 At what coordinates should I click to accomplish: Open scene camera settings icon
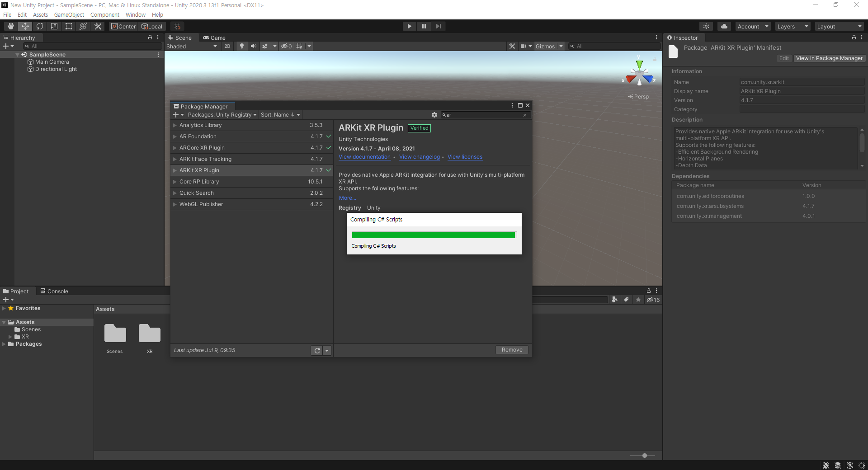pyautogui.click(x=524, y=46)
